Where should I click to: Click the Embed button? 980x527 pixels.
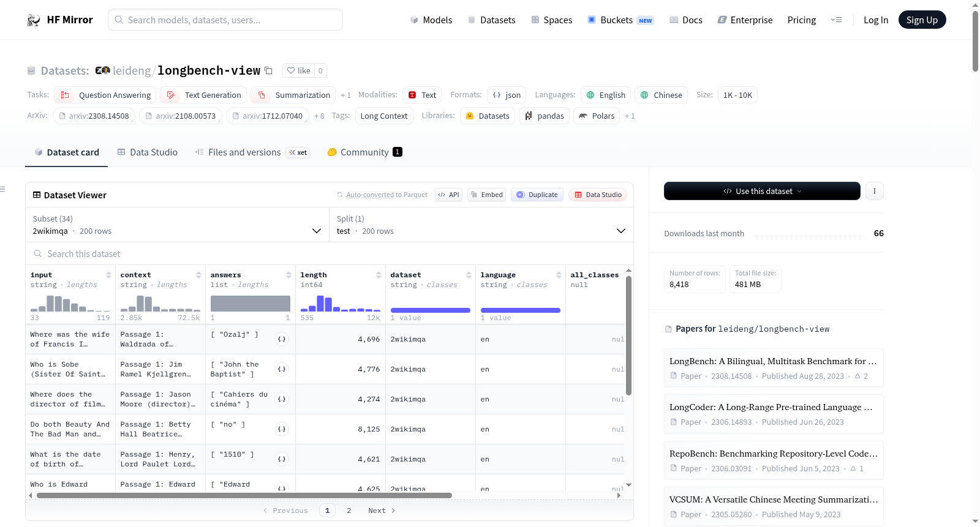pos(486,195)
